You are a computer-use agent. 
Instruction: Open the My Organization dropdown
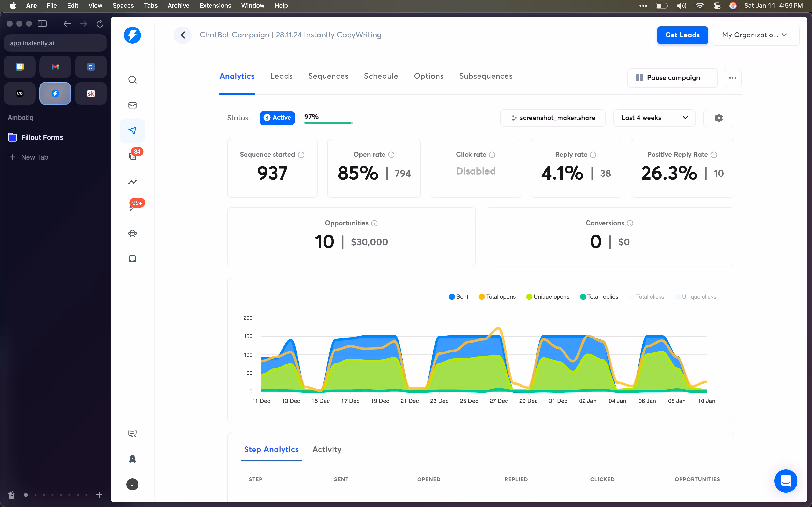coord(755,35)
